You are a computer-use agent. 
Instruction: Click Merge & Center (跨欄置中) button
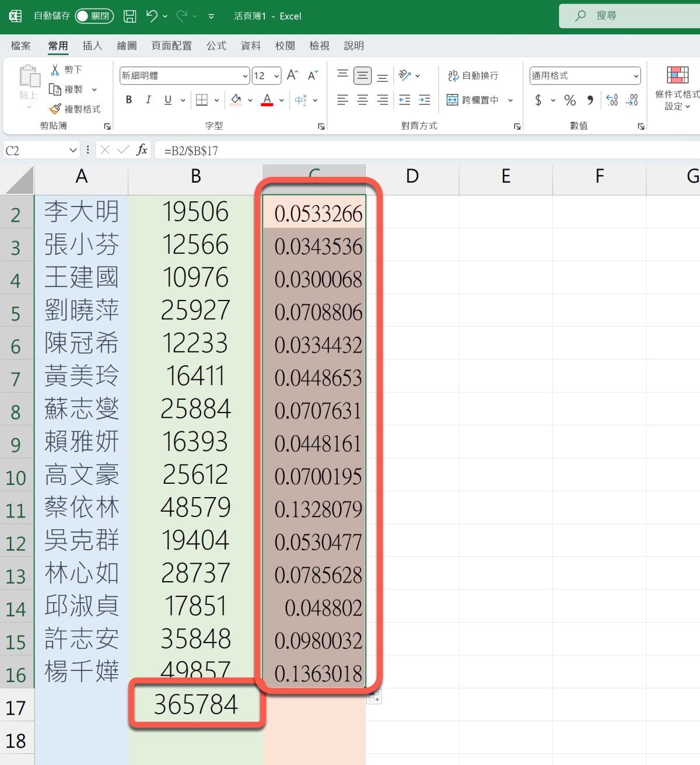click(473, 100)
